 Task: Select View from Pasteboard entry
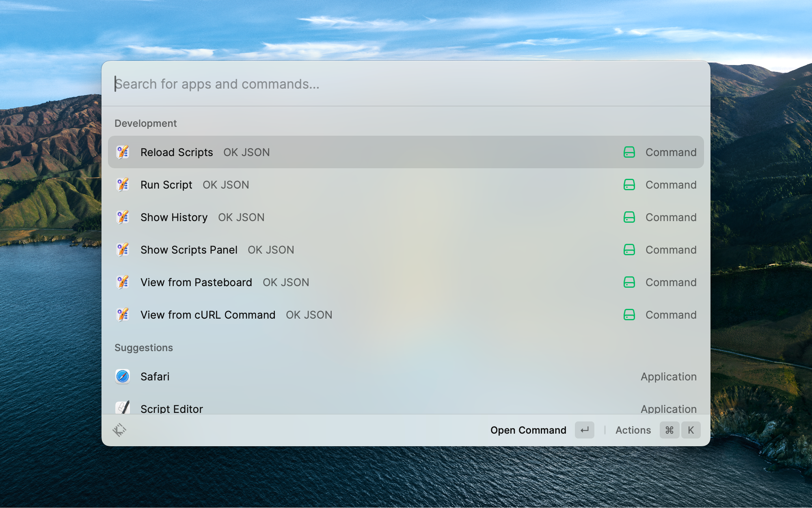(196, 282)
